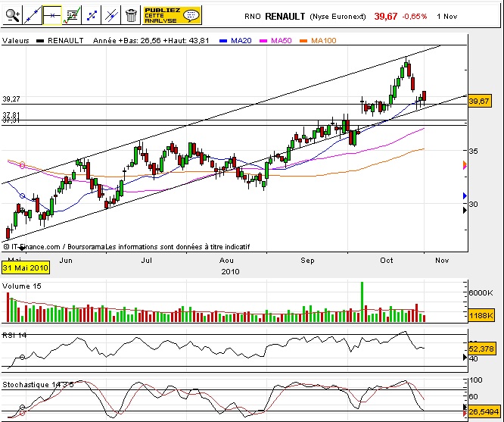Click the RENAULT stock title in header

pyautogui.click(x=285, y=17)
